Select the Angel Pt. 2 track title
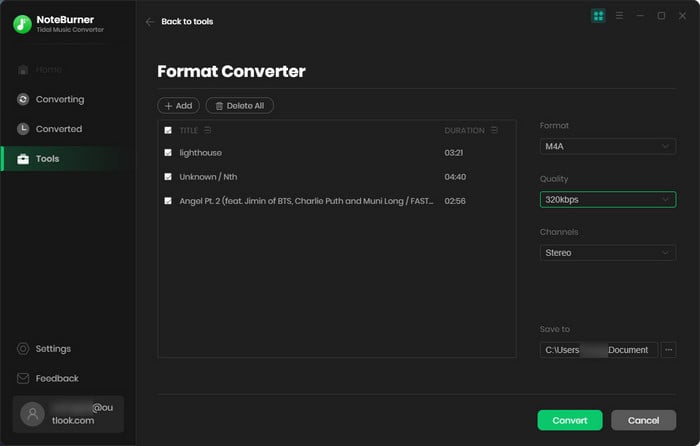 tap(306, 201)
